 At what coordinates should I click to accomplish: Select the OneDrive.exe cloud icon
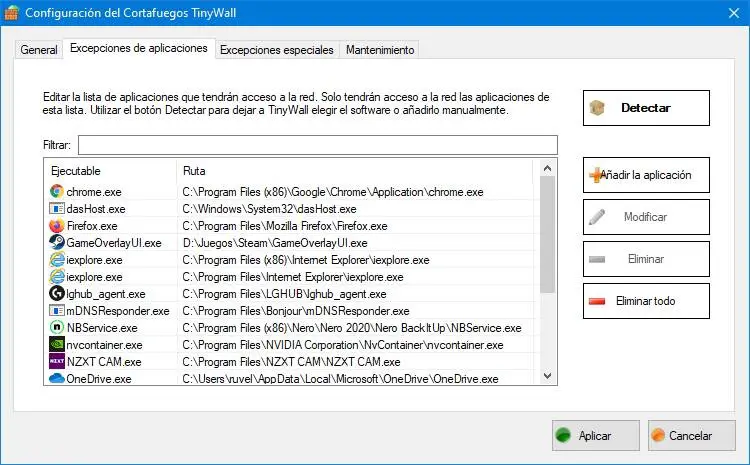[56, 379]
